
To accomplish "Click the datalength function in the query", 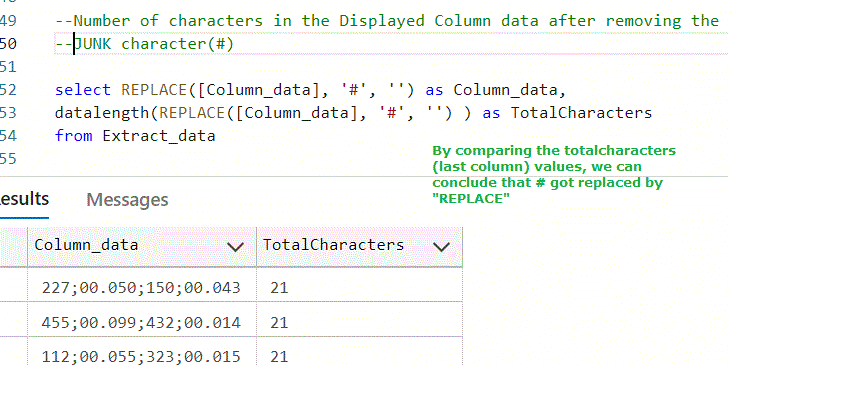I will point(98,113).
